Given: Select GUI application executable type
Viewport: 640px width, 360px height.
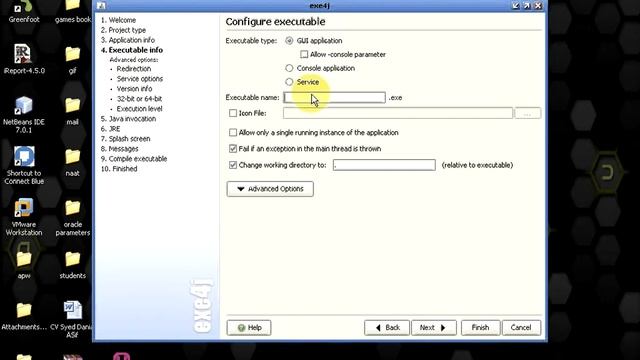Looking at the screenshot, I should [289, 41].
